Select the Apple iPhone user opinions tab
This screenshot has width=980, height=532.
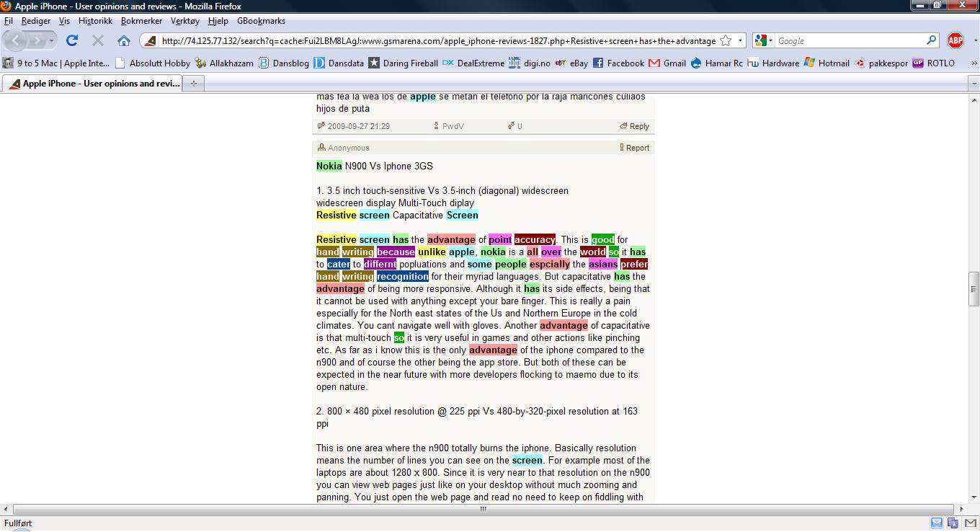click(x=92, y=84)
